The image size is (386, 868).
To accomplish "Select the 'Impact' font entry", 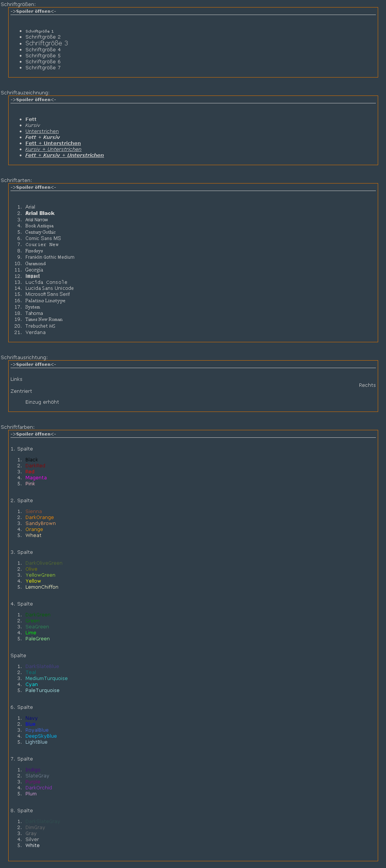I will [33, 276].
